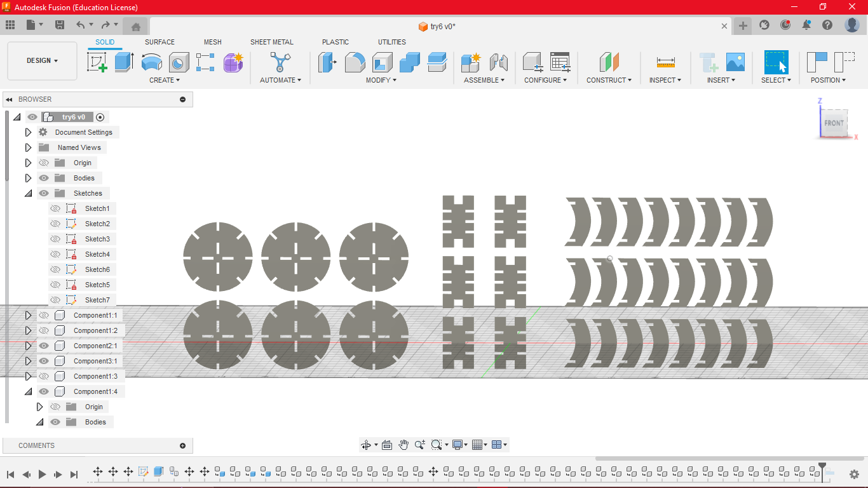Switch to the SURFACE tab
The image size is (868, 488).
(159, 42)
